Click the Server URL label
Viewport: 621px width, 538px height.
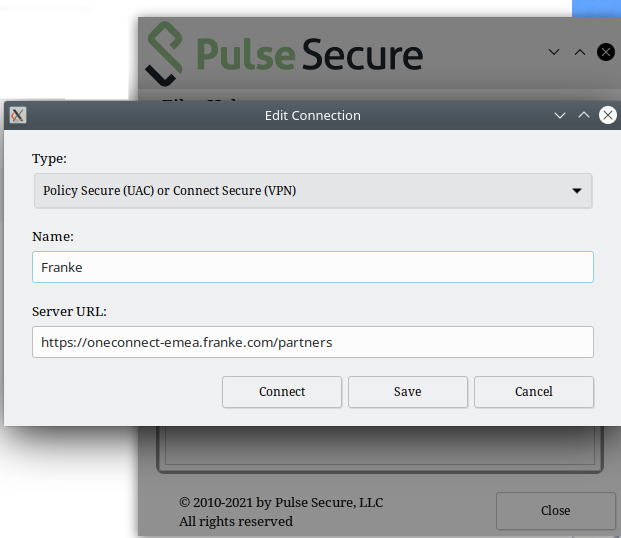tap(69, 311)
